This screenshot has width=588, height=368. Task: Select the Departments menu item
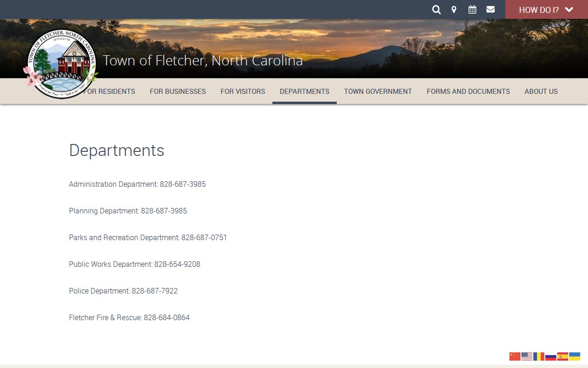(x=305, y=91)
